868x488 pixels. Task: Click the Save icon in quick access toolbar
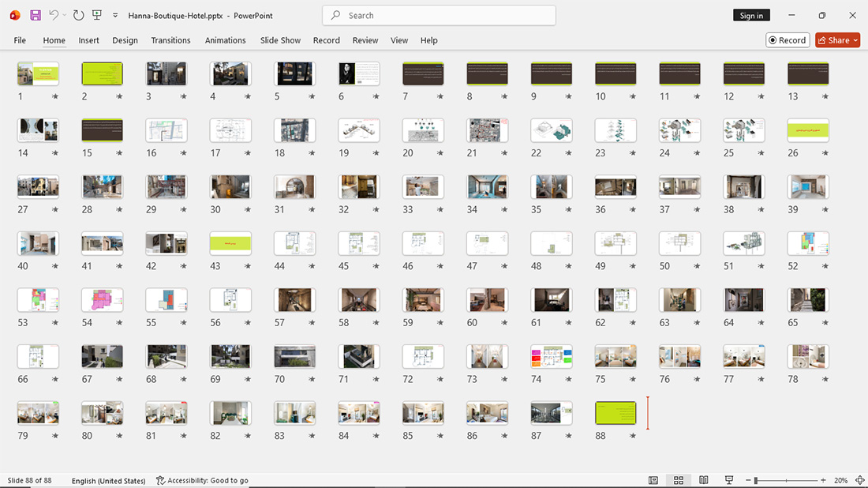point(36,16)
